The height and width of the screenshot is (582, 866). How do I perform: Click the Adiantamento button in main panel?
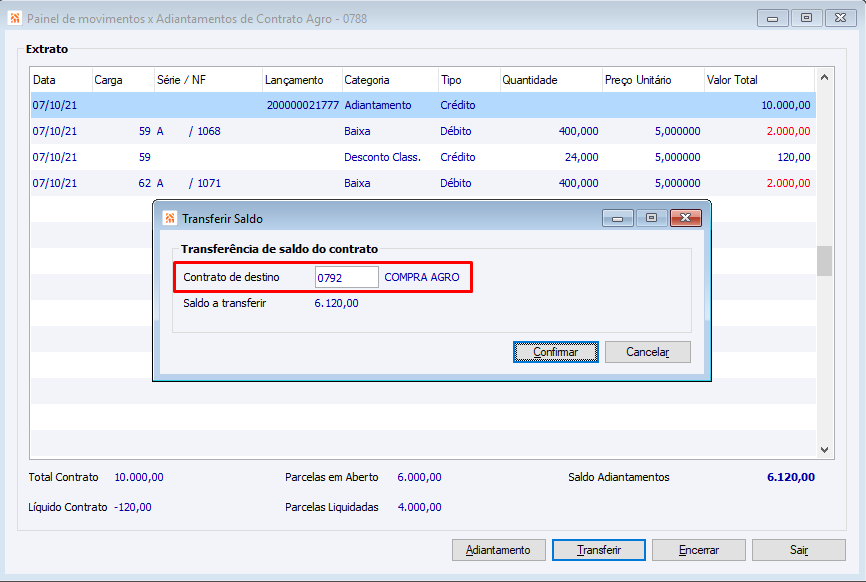[499, 550]
